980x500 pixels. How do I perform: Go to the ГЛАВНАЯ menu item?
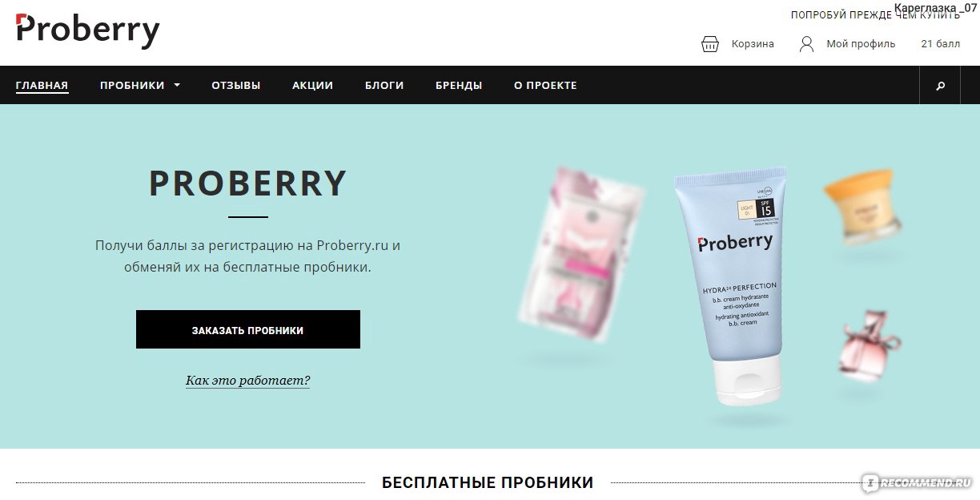coord(42,85)
